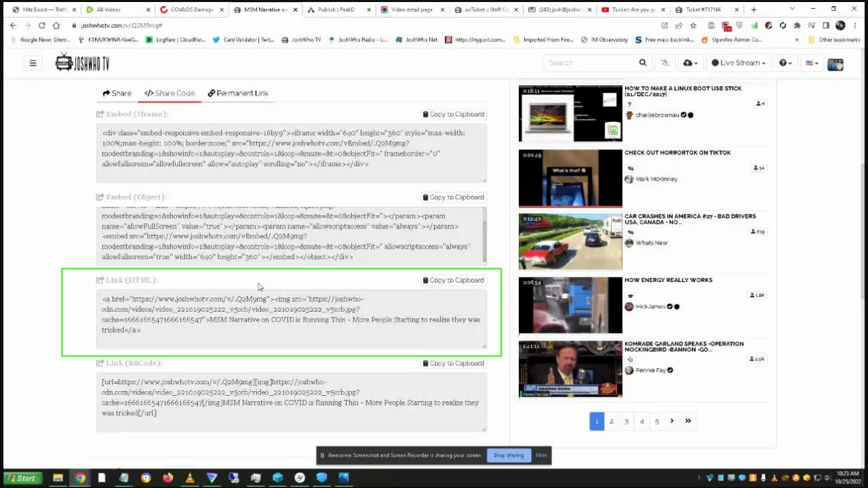This screenshot has width=868, height=488.
Task: Copy Embed (Object) code to clipboard
Action: click(x=454, y=197)
